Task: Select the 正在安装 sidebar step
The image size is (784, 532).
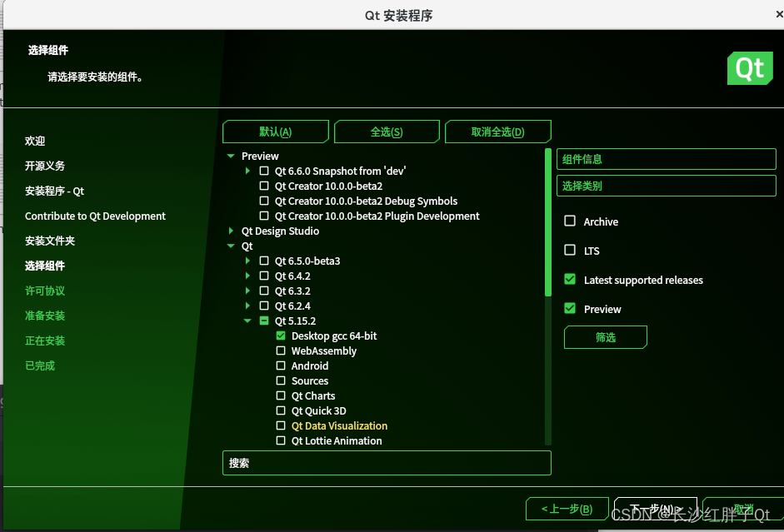Action: [x=45, y=341]
